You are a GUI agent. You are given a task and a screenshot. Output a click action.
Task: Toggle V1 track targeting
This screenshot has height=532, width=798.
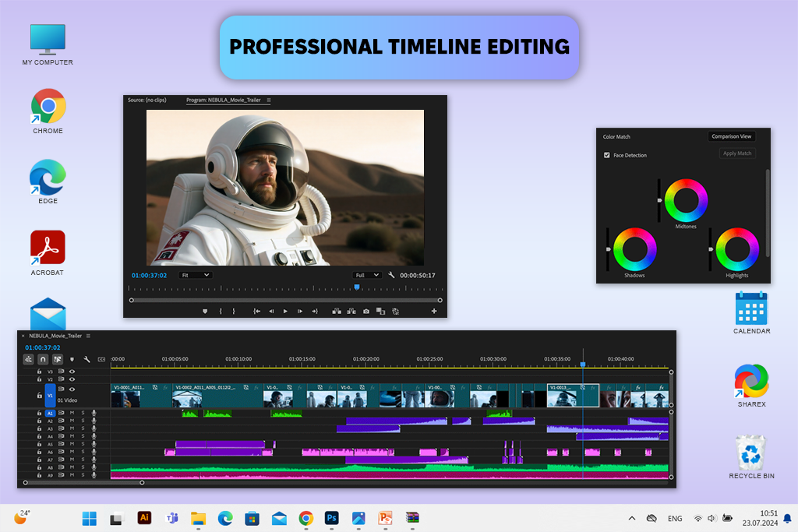click(x=50, y=395)
